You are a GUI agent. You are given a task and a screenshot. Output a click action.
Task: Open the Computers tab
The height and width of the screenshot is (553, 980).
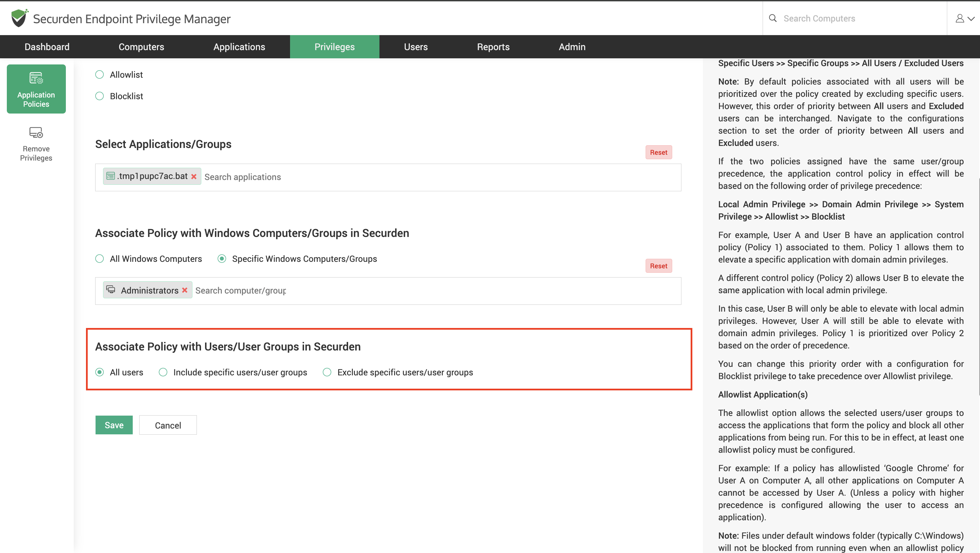[x=141, y=47]
